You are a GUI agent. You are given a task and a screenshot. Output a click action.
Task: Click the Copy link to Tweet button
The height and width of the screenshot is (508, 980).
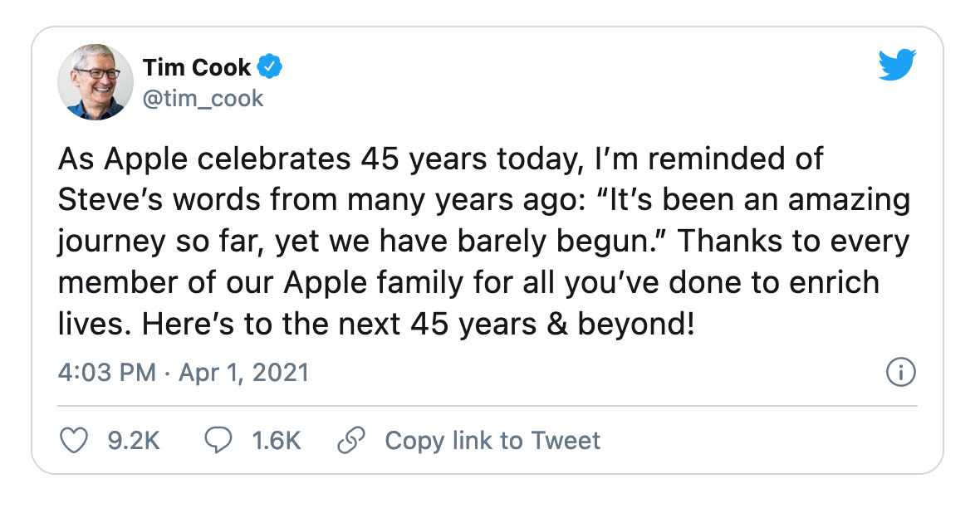[x=492, y=440]
